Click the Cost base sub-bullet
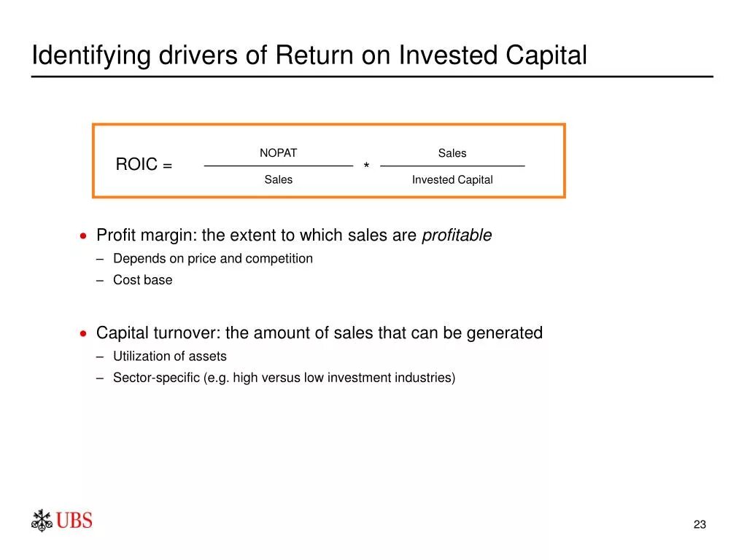Viewport: 747px width, 560px height. pyautogui.click(x=142, y=280)
